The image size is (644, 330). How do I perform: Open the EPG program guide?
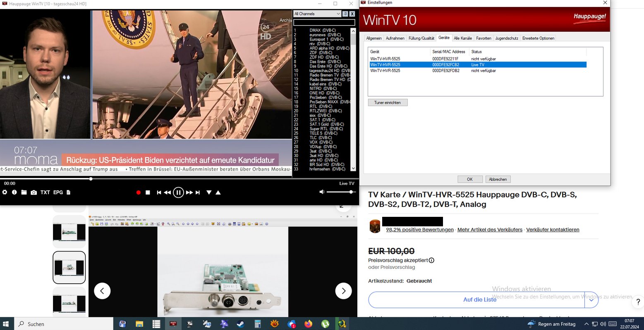pyautogui.click(x=58, y=192)
